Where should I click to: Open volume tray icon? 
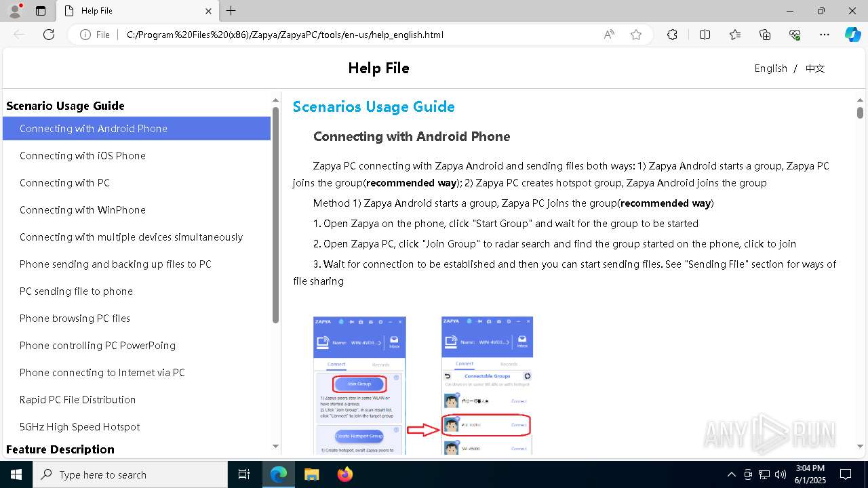click(x=781, y=474)
